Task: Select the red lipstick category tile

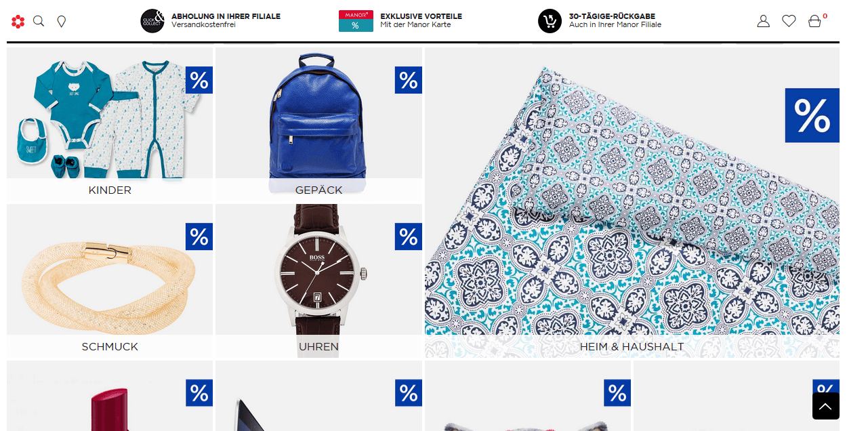Action: (x=110, y=396)
